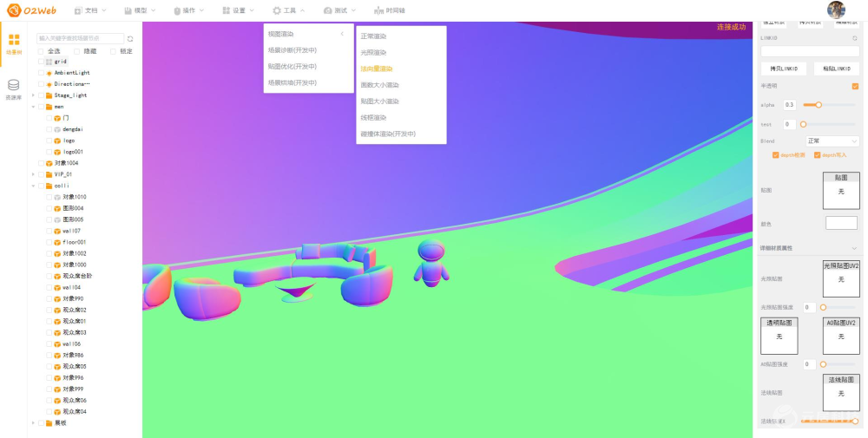The width and height of the screenshot is (868, 438).
Task: Click the 粘贴LINKID button
Action: (x=837, y=69)
